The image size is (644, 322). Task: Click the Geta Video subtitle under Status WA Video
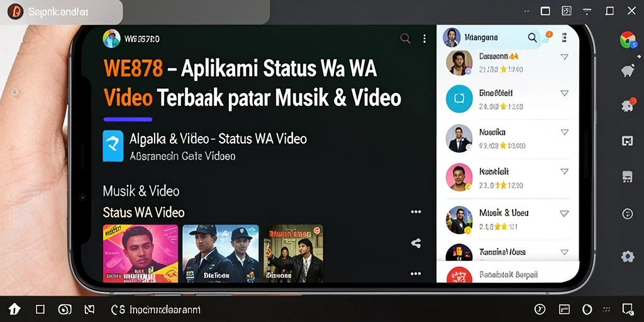[182, 156]
